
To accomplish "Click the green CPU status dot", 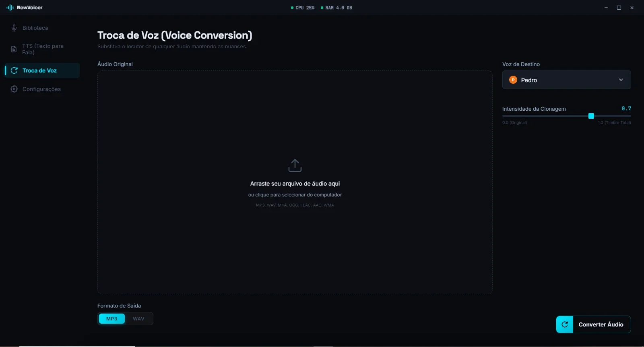I will 292,8.
